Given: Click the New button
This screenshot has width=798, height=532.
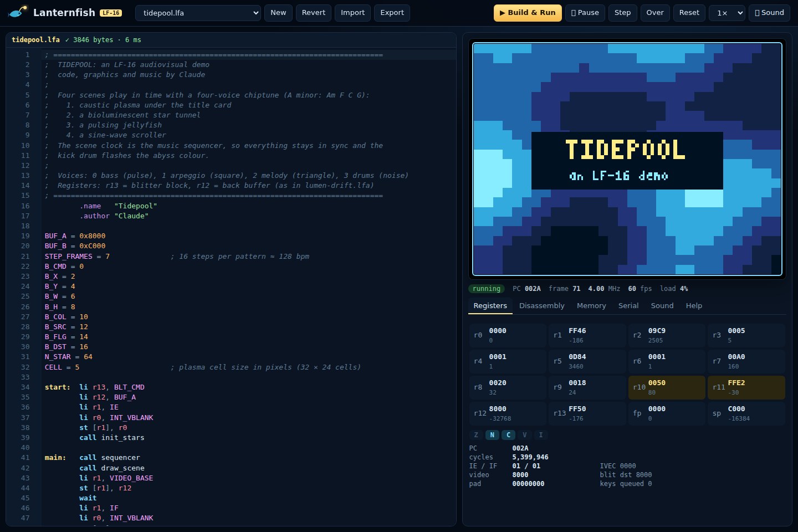Looking at the screenshot, I should click(x=278, y=13).
